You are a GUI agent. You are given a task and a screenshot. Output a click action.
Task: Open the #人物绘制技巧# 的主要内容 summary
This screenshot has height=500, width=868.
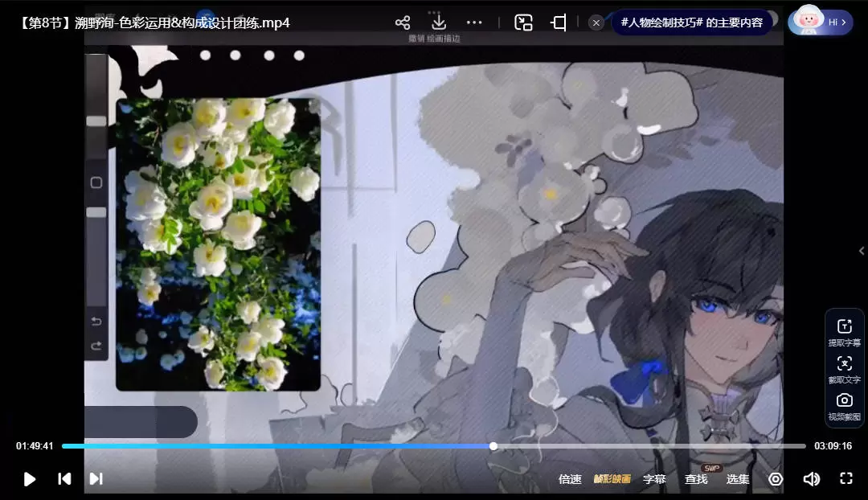click(692, 23)
